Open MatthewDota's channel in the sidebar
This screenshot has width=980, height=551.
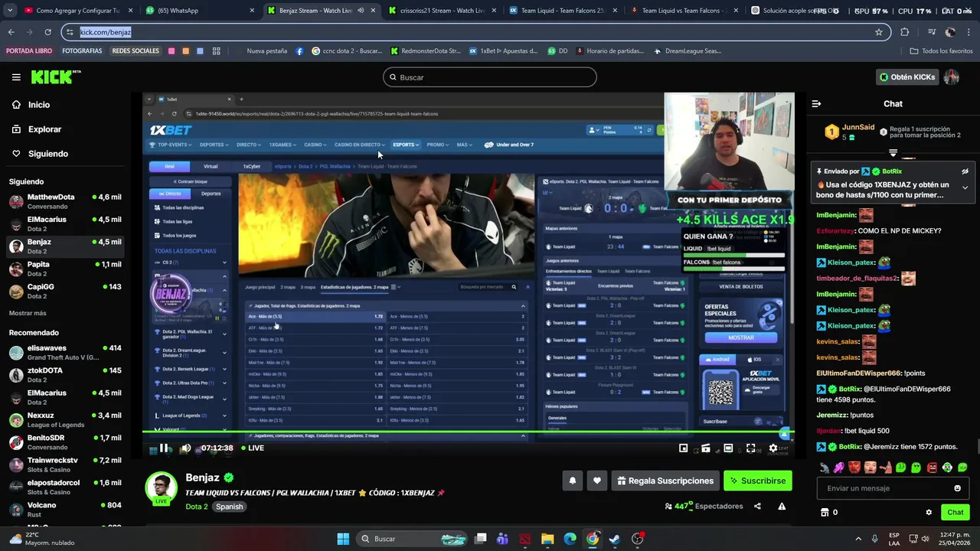64,202
